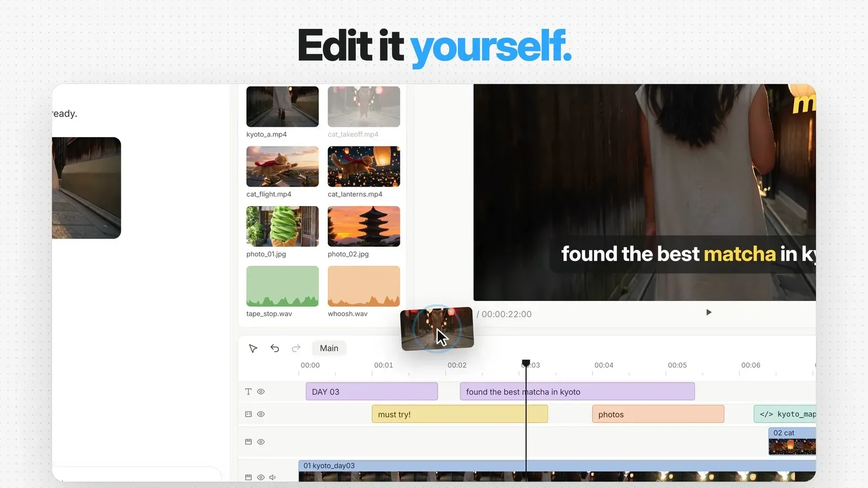The image size is (868, 488).
Task: Select the kyoto_map code clip
Action: tap(785, 414)
